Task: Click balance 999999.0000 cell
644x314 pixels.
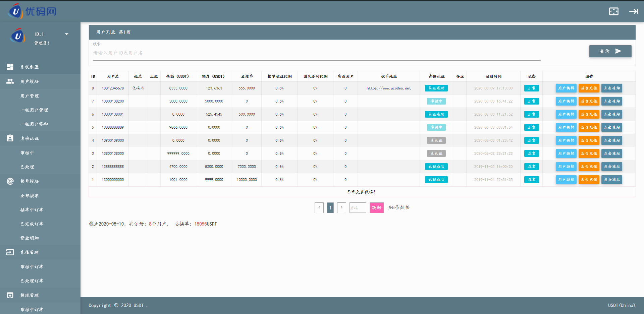Action: [178, 153]
